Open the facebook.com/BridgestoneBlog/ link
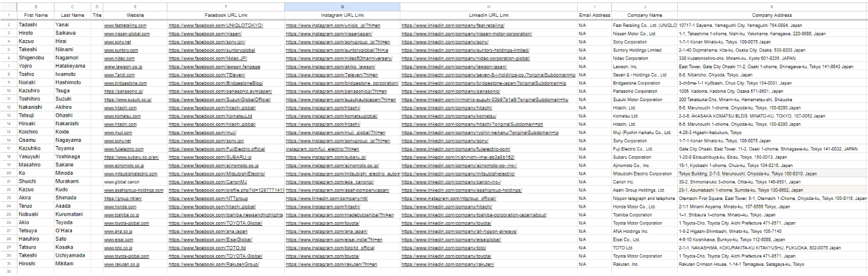The height and width of the screenshot is (276, 868). pyautogui.click(x=215, y=83)
